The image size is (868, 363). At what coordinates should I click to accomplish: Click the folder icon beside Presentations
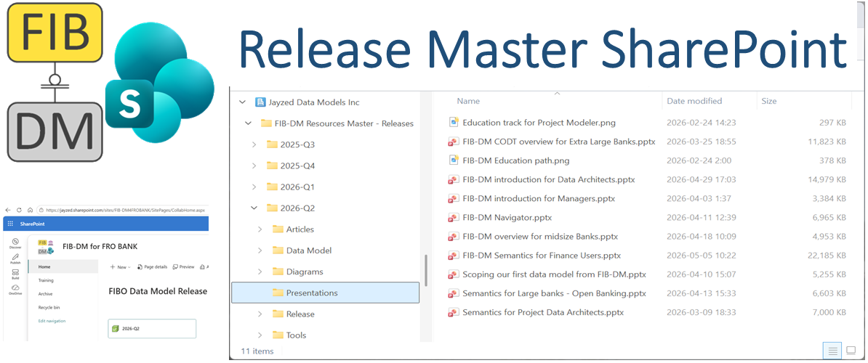pos(278,293)
